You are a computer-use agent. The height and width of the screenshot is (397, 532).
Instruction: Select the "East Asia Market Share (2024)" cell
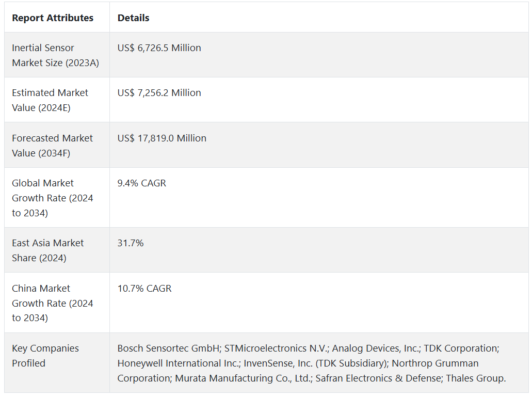(47, 250)
